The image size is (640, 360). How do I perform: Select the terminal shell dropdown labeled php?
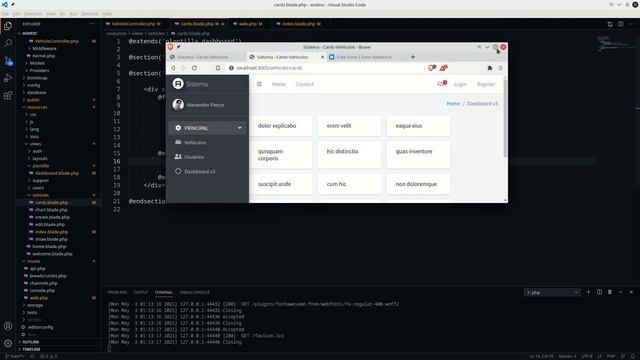(x=552, y=292)
